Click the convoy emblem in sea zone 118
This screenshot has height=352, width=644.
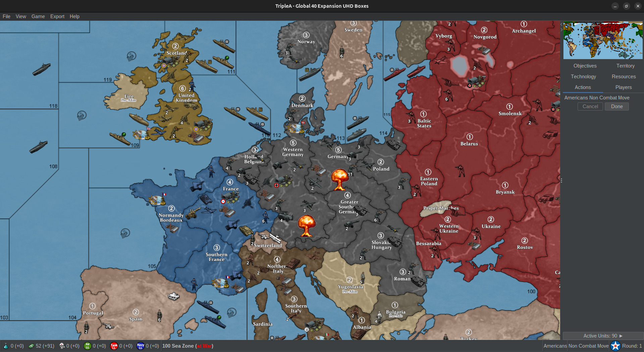pyautogui.click(x=82, y=116)
